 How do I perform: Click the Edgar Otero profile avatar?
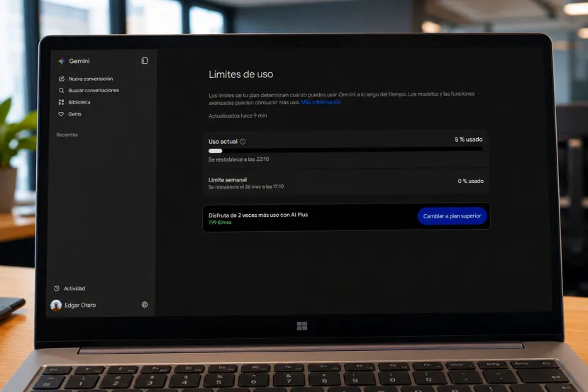56,306
